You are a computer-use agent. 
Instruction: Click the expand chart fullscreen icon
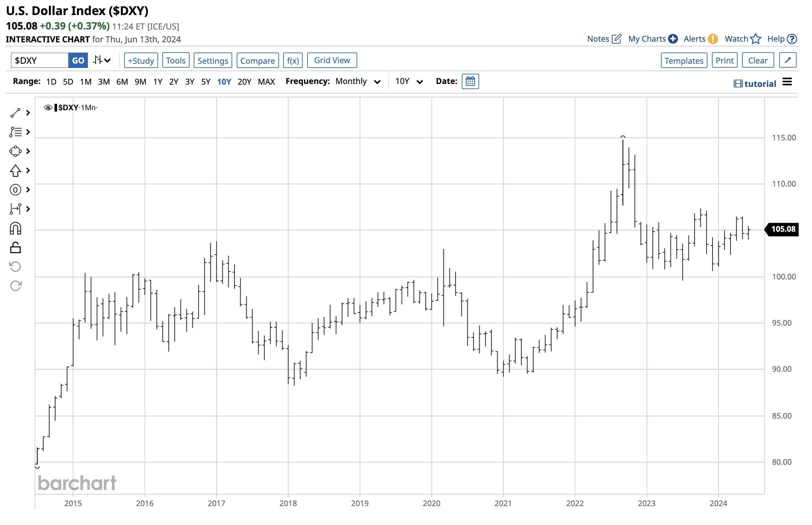click(787, 60)
